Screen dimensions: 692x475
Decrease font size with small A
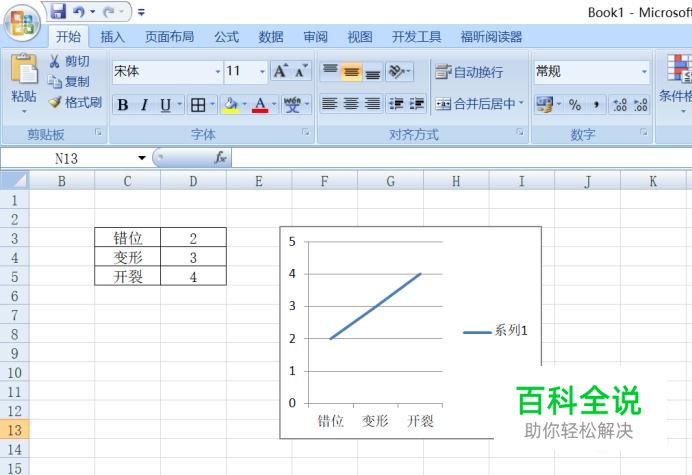click(x=301, y=71)
